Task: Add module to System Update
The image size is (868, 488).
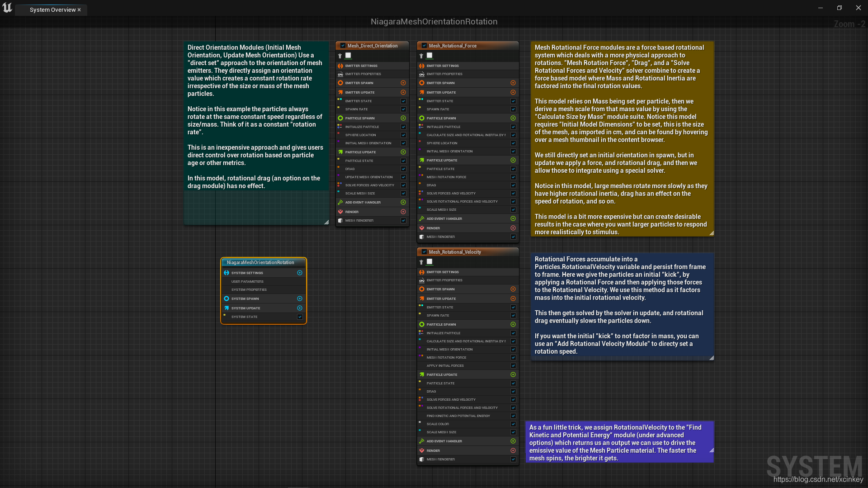Action: click(x=300, y=308)
